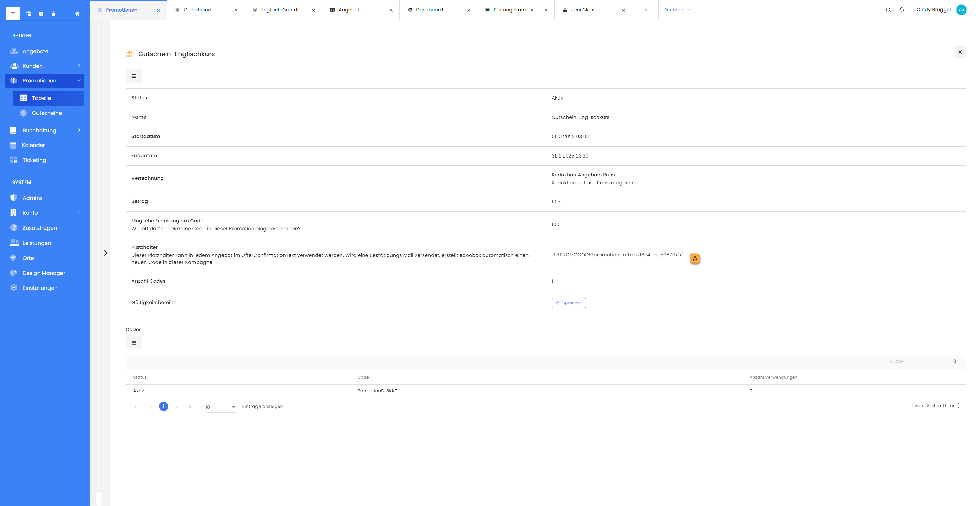The image size is (980, 506).
Task: Click the Sprachsc validity scope chip
Action: coord(568,303)
